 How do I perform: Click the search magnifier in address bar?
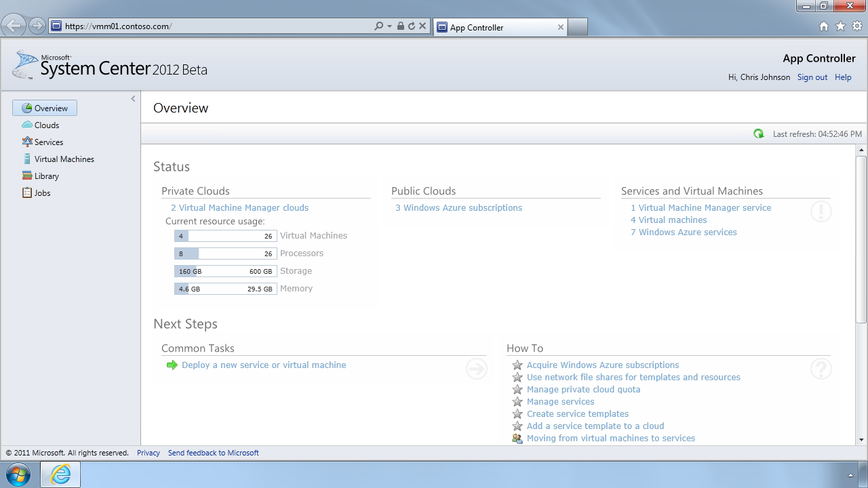pyautogui.click(x=378, y=26)
